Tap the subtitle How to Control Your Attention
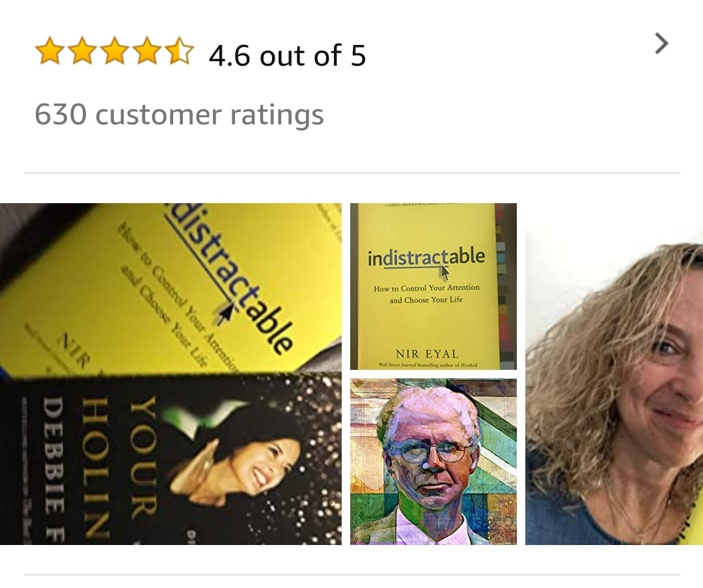Image resolution: width=703 pixels, height=588 pixels. [x=426, y=288]
